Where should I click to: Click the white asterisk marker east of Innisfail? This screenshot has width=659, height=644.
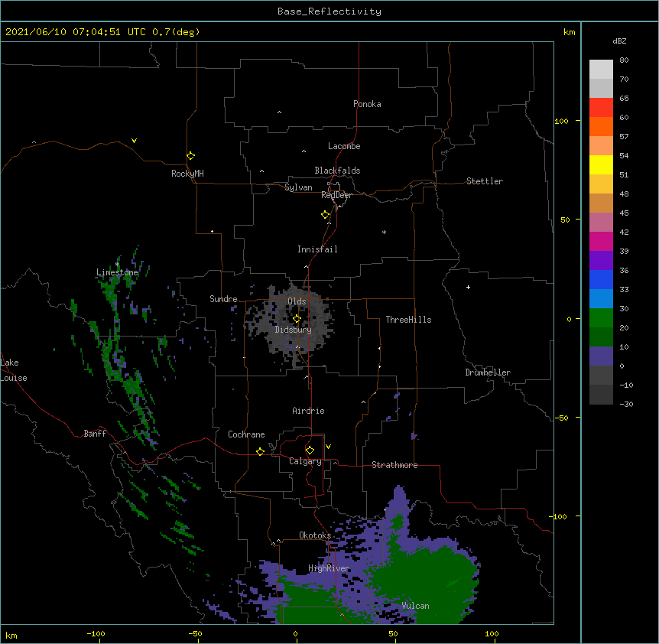click(x=384, y=232)
